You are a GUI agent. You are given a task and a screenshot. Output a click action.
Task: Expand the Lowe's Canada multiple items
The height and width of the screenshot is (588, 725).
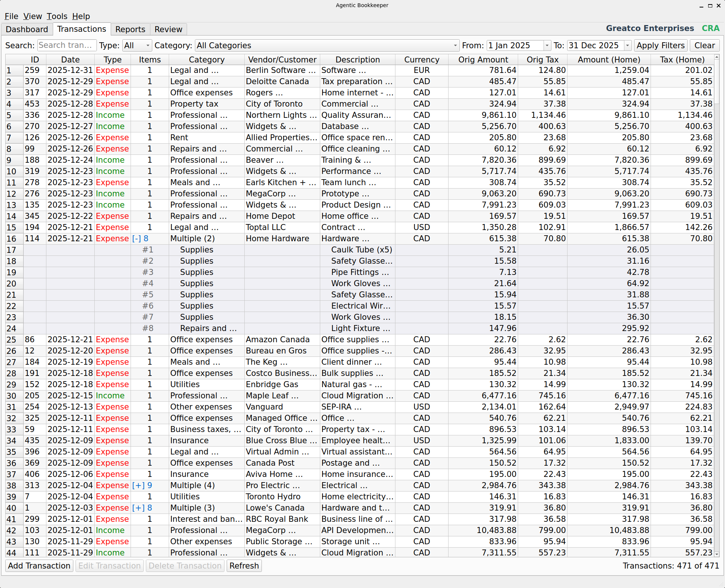pyautogui.click(x=138, y=508)
